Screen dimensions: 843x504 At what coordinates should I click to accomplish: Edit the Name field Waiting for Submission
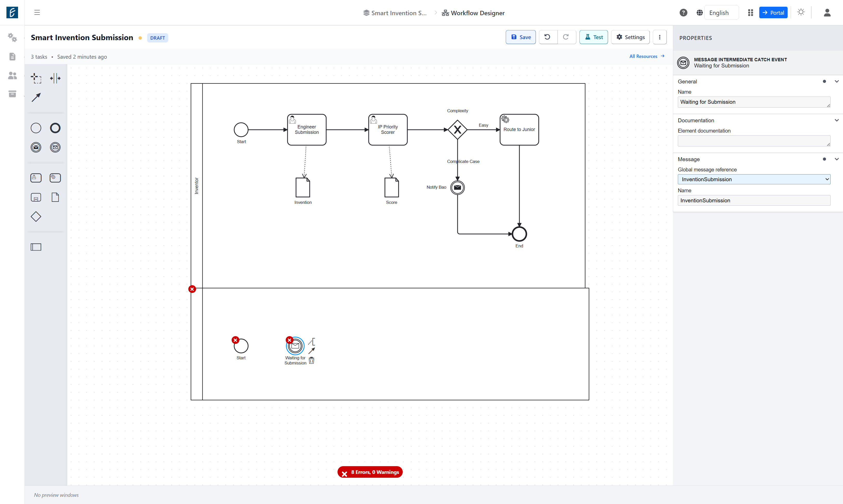click(754, 102)
